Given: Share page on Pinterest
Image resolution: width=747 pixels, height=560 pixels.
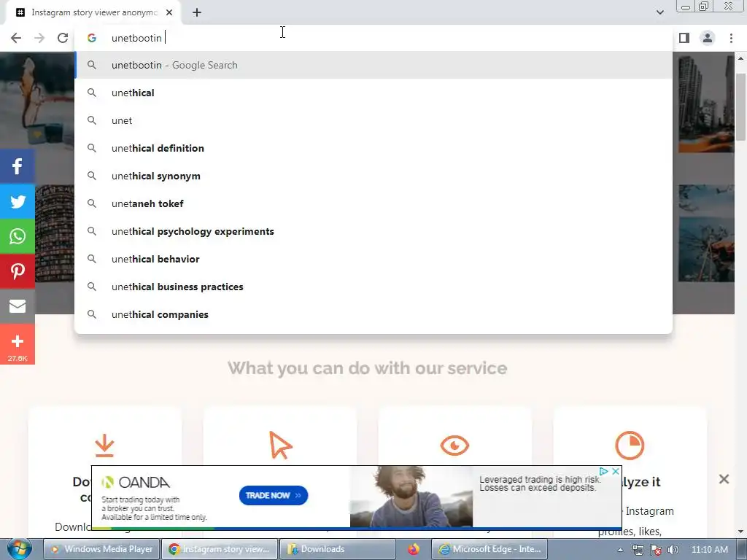Looking at the screenshot, I should coord(18,271).
